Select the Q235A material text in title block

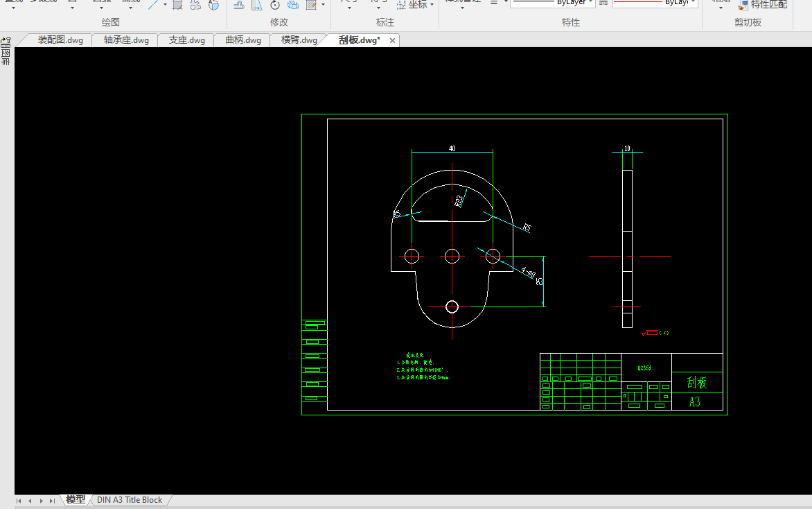[x=645, y=368]
